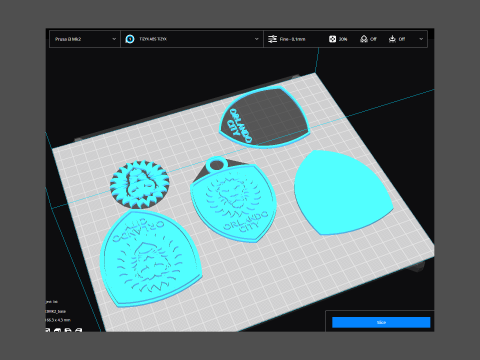Select the round lion medallion model

pos(140,184)
